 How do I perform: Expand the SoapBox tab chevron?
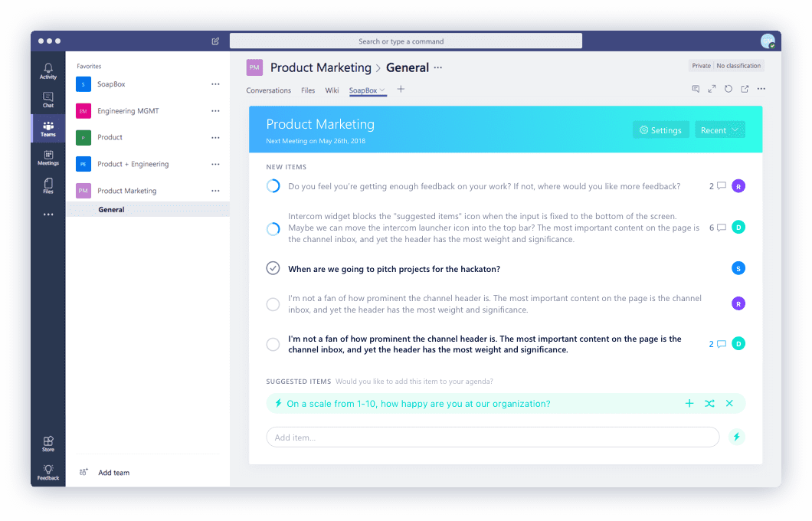coord(382,90)
